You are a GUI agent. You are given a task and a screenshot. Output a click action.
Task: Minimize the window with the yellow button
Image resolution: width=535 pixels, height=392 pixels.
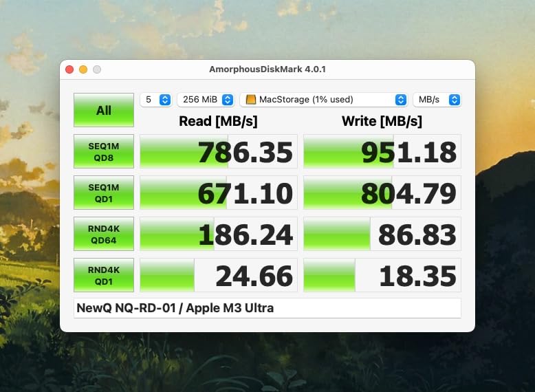click(83, 69)
